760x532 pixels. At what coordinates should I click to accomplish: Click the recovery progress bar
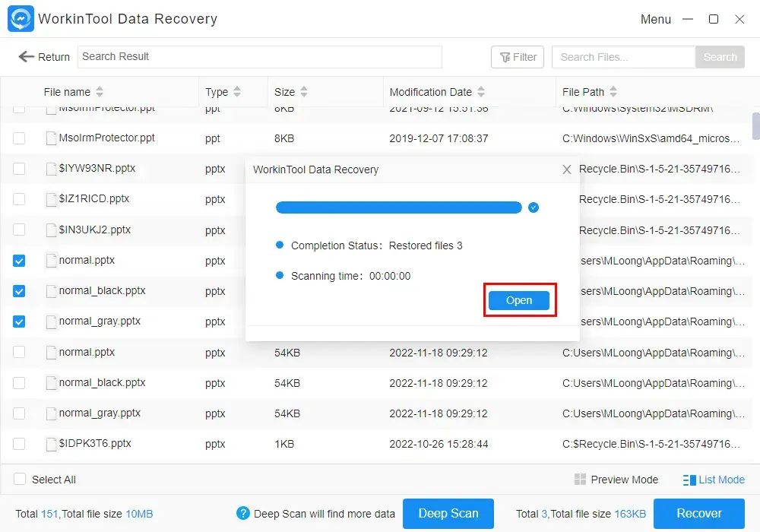(398, 207)
